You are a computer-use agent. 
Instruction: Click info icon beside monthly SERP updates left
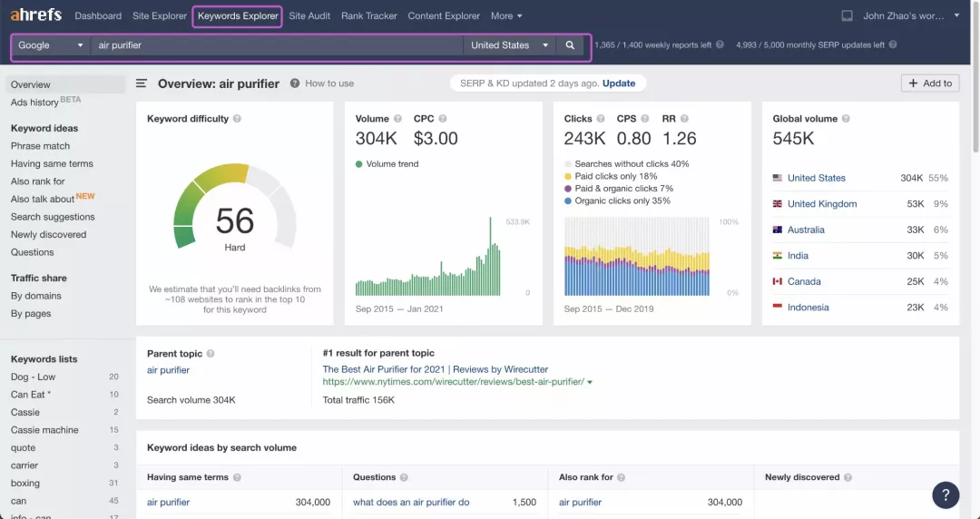893,45
